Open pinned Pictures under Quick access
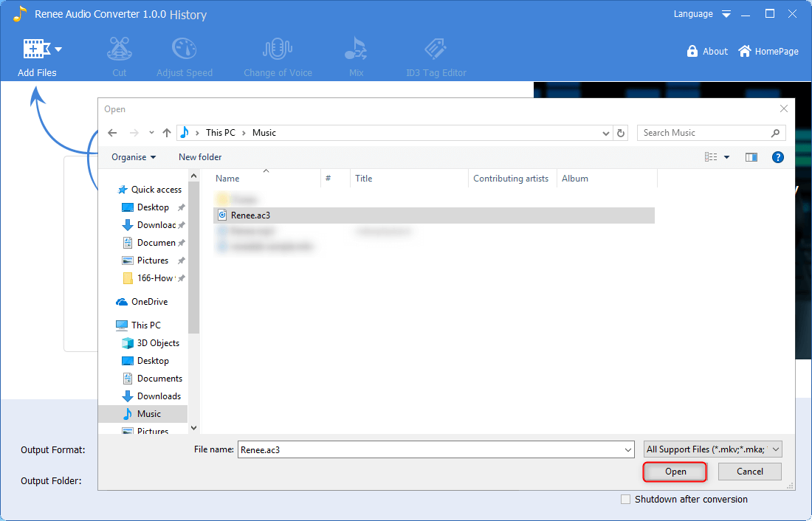The height and width of the screenshot is (521, 812). [x=153, y=260]
